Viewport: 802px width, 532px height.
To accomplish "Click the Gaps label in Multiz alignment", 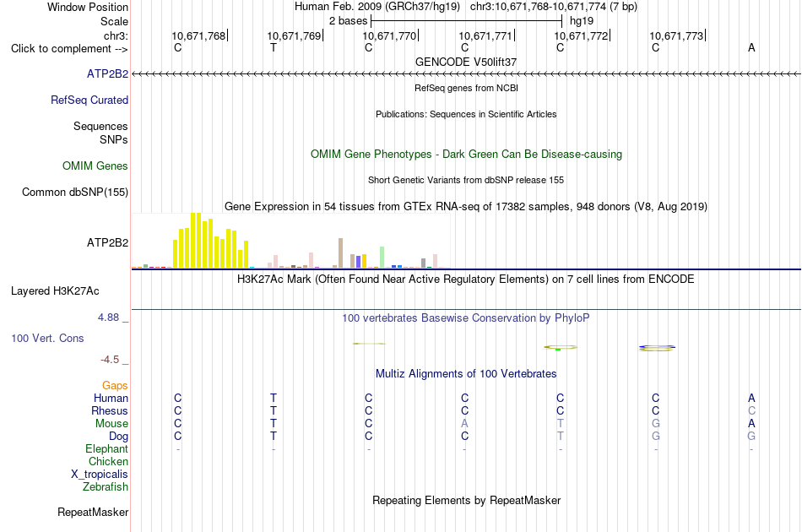I will (x=115, y=385).
